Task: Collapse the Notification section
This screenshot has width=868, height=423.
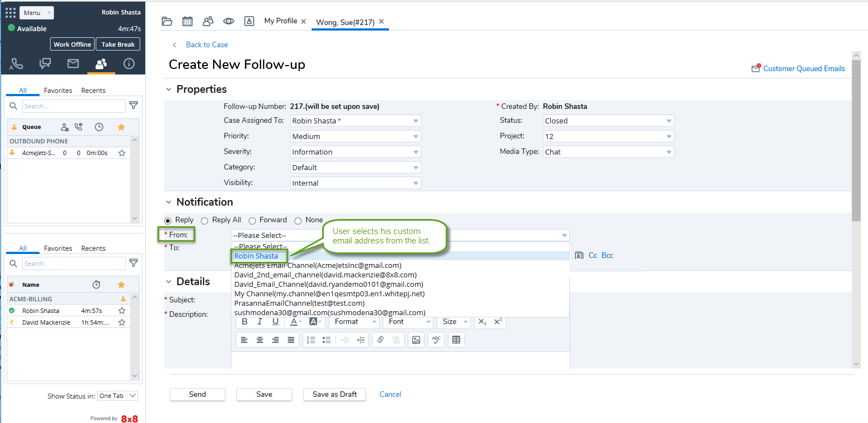Action: click(x=169, y=202)
